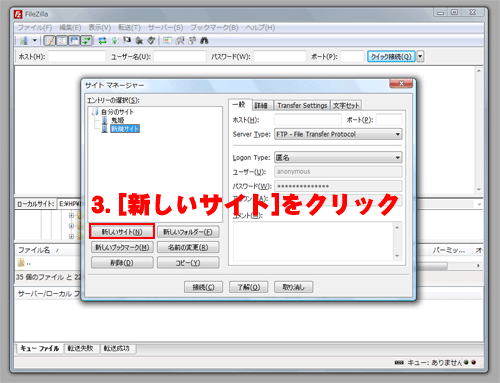Toggle the message log display icon

click(50, 41)
